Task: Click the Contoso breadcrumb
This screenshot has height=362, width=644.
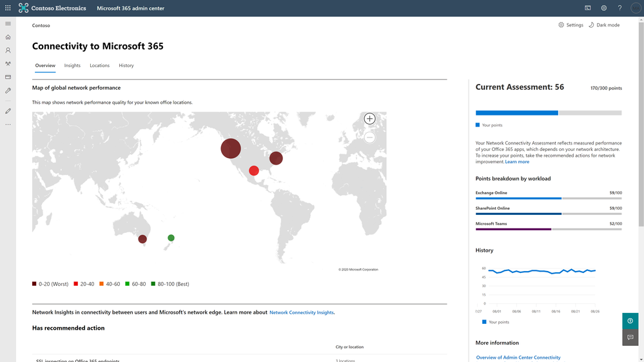Action: [x=41, y=25]
